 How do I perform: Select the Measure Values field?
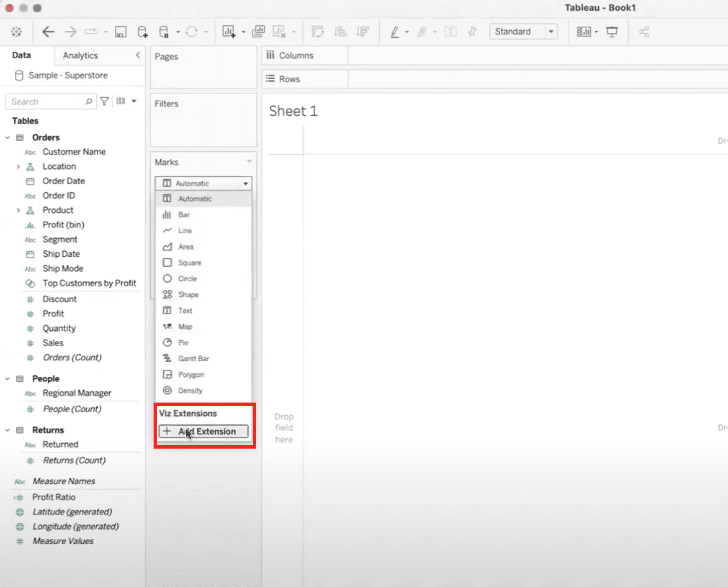point(63,541)
